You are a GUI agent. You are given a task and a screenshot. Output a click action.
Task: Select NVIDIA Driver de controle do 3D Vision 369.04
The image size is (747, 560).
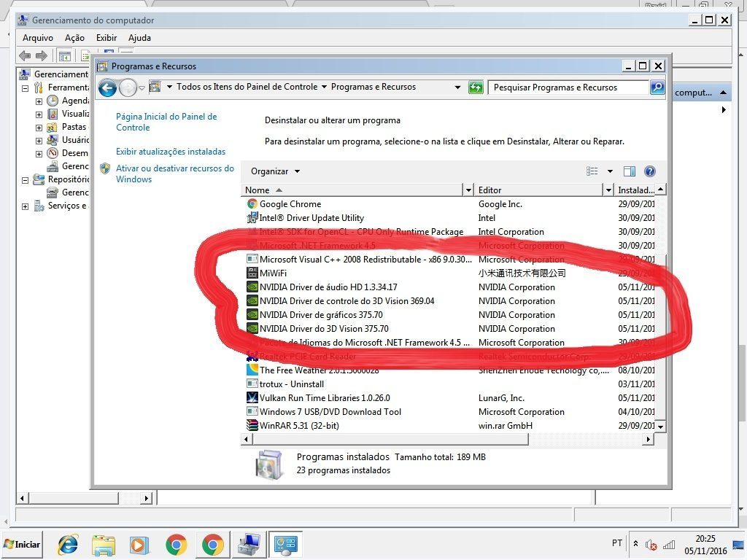point(347,301)
